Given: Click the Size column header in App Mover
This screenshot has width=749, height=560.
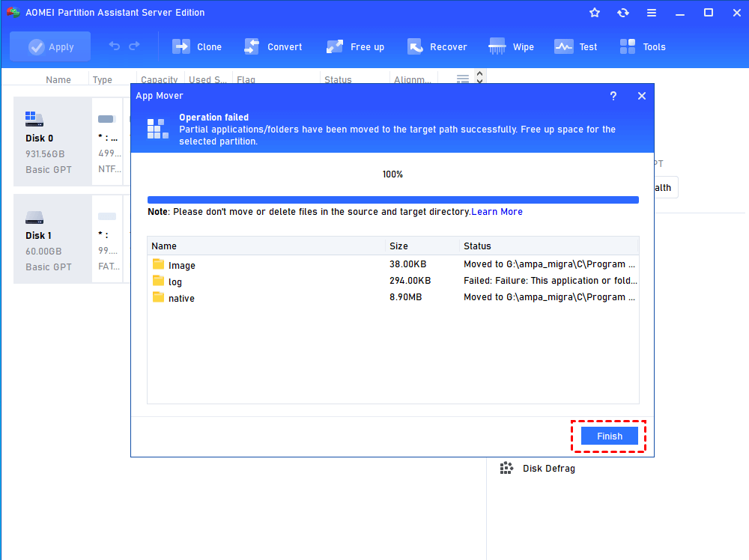Looking at the screenshot, I should 422,246.
